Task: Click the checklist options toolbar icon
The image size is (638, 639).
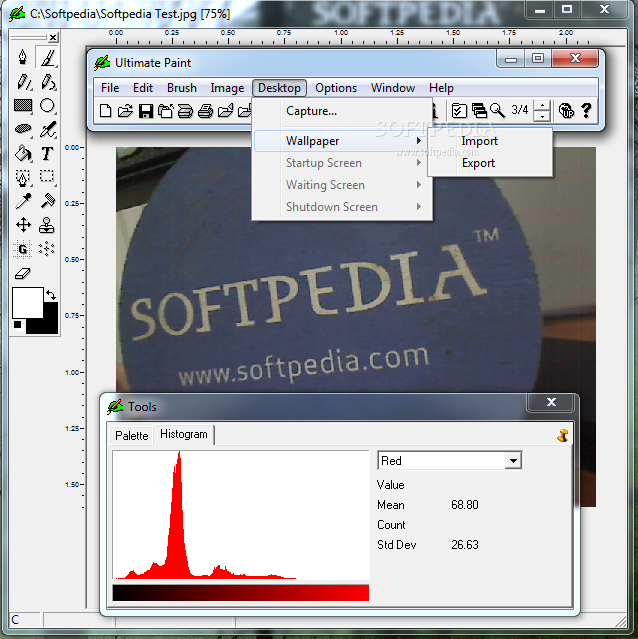Action: click(x=459, y=110)
